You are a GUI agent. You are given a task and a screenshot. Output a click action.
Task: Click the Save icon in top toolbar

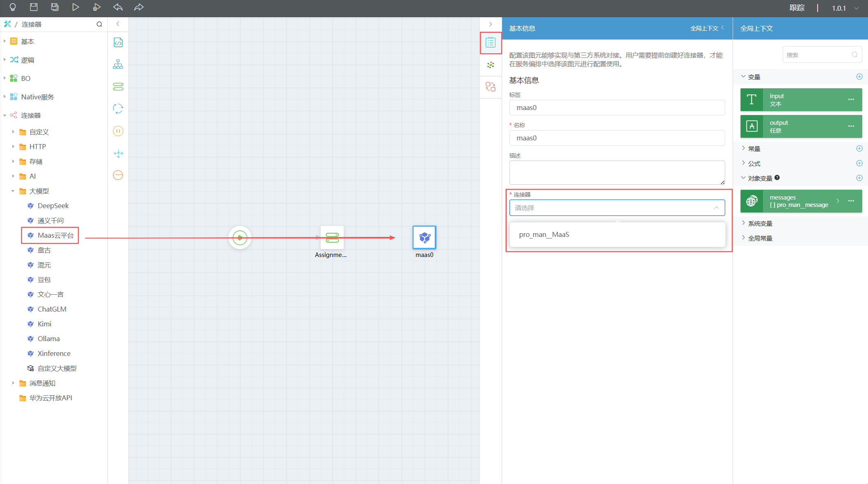pos(34,7)
